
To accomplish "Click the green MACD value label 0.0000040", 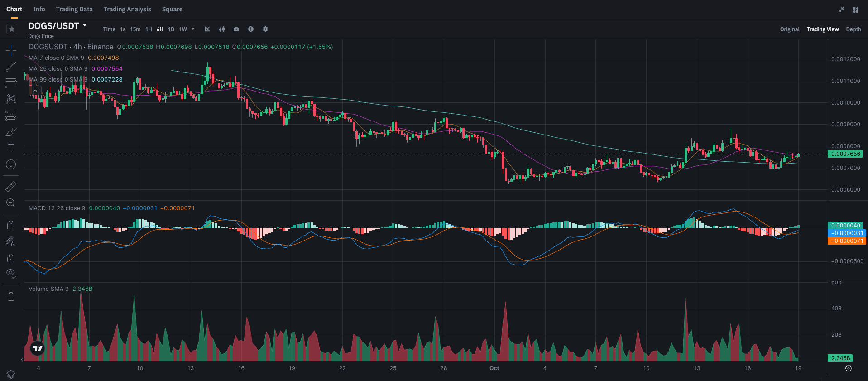I will pos(845,226).
